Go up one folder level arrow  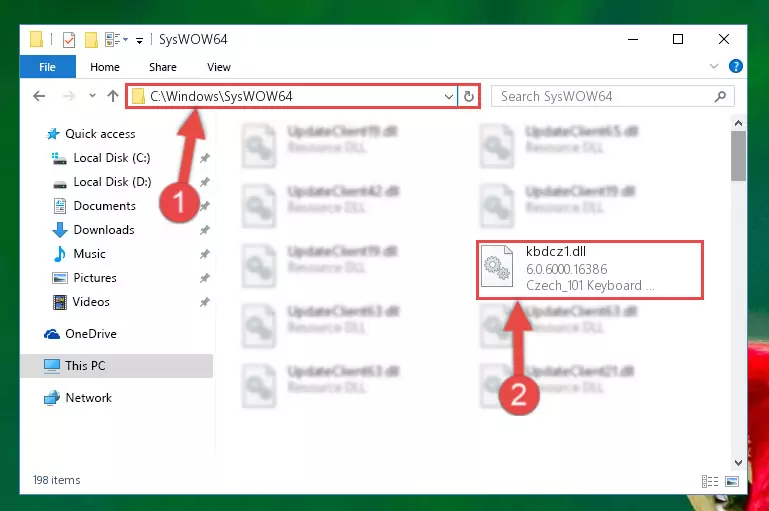coord(113,96)
